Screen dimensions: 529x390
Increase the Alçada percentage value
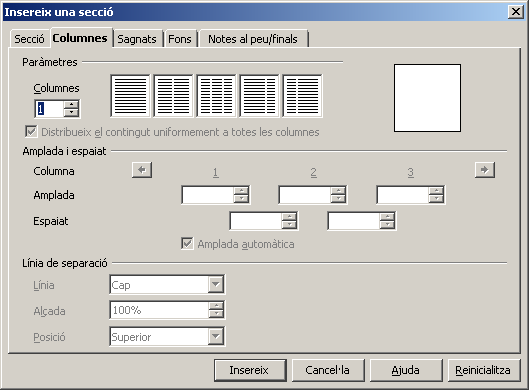(x=216, y=306)
